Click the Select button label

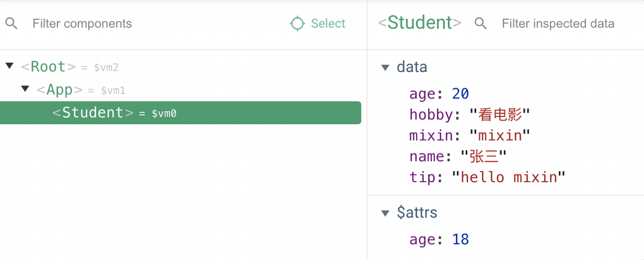tap(328, 23)
